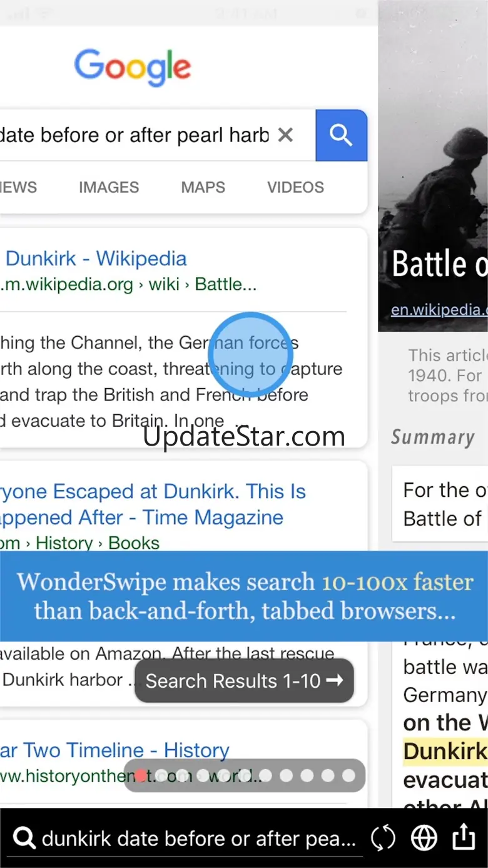Viewport: 488px width, 868px height.
Task: Switch to the MAPS tab
Action: point(203,187)
